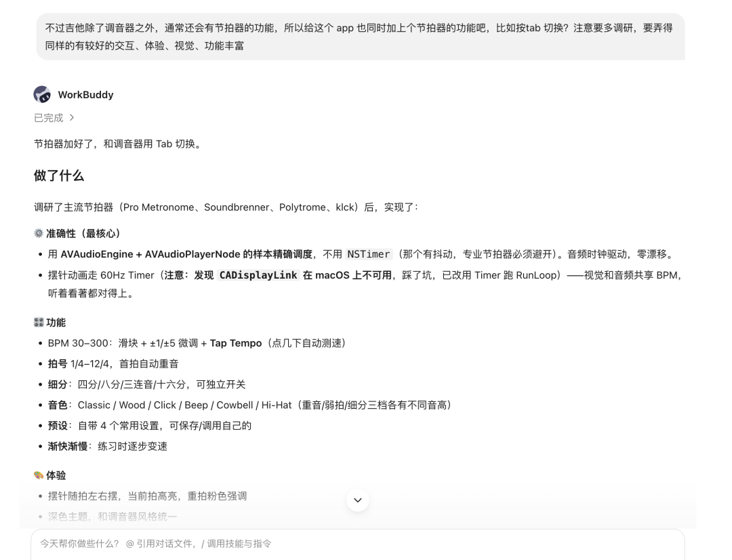Click the 做了什么 heading
The width and height of the screenshot is (732, 560).
(59, 176)
